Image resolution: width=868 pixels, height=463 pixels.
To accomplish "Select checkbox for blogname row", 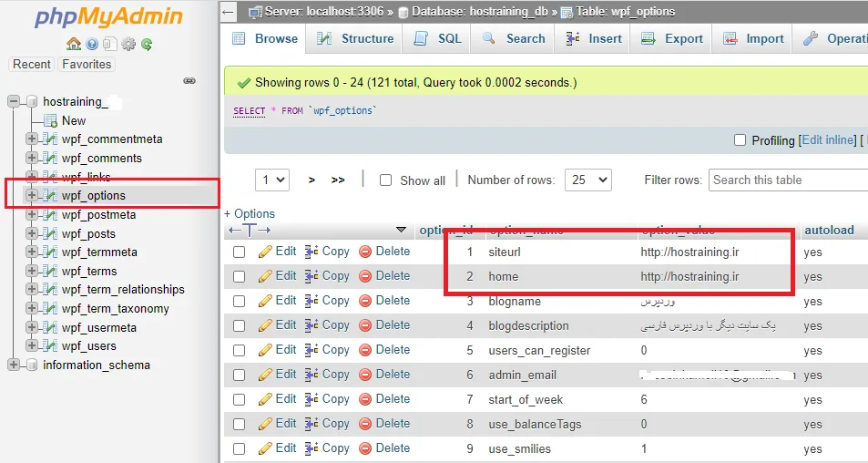I will (x=240, y=302).
